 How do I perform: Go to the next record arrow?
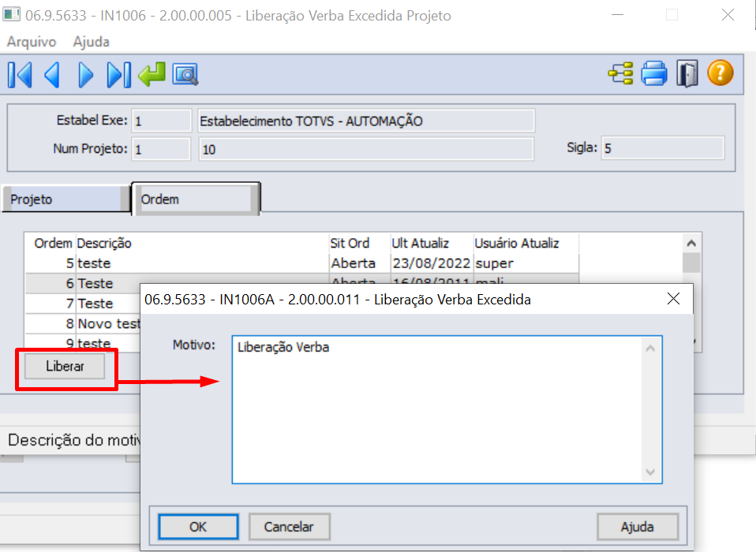pos(86,75)
